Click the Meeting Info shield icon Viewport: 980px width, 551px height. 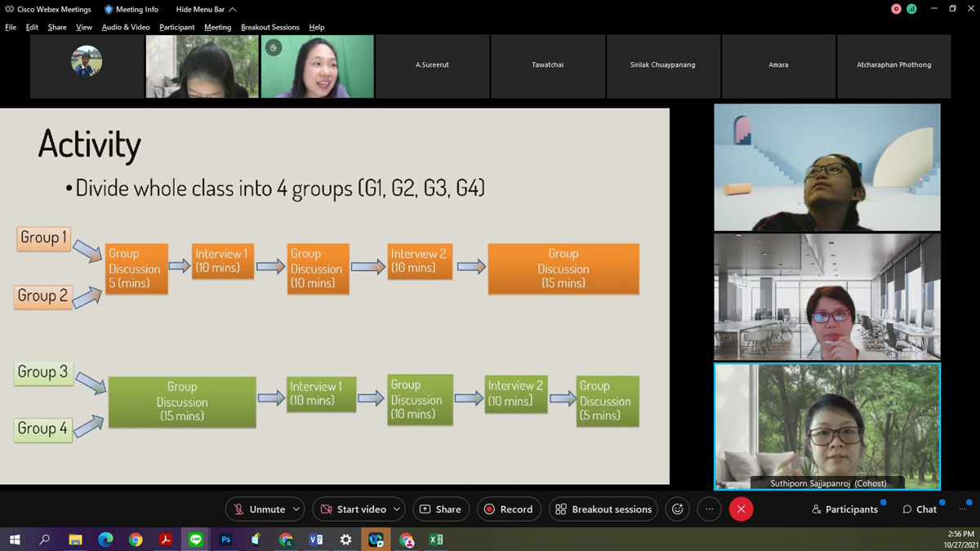[x=109, y=10]
